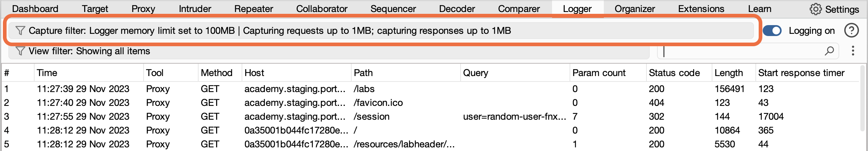Sort the table by Status code column
Viewport: 868px width, 151px height.
pos(674,73)
